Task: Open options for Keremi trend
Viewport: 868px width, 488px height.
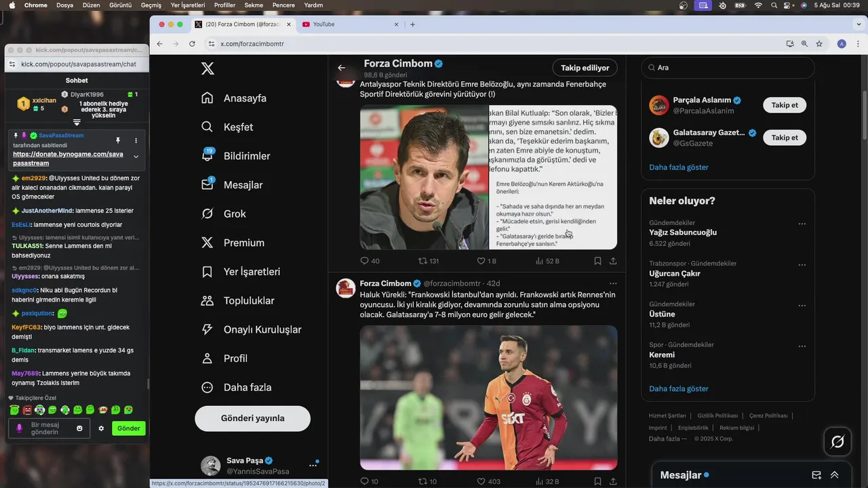Action: point(802,346)
